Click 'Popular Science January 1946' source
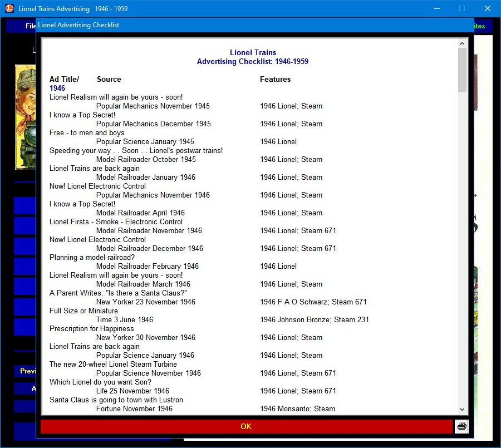This screenshot has width=501, height=448. 145,356
